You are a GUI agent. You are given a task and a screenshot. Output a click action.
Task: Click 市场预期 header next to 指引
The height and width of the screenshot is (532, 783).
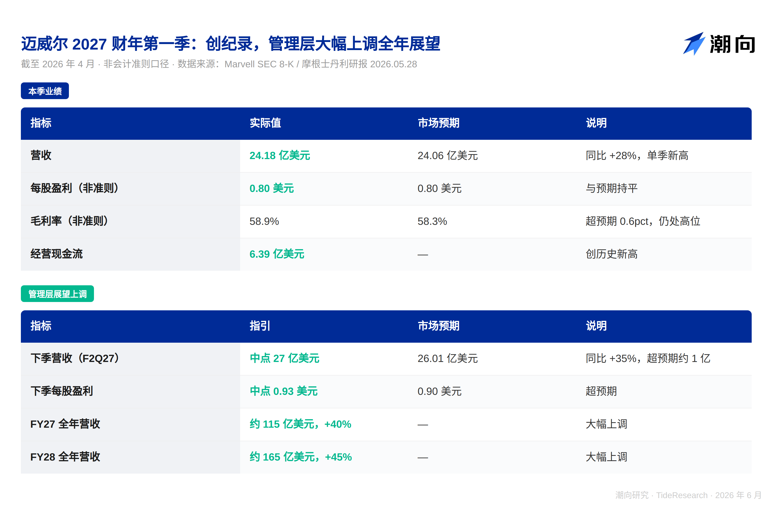point(439,326)
